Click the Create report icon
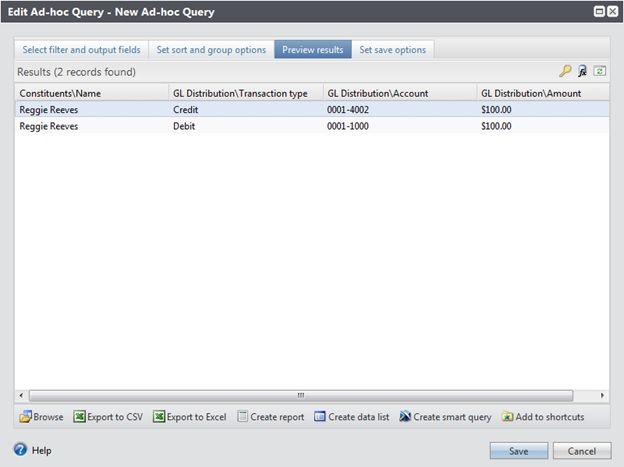The height and width of the screenshot is (467, 624). pyautogui.click(x=242, y=416)
